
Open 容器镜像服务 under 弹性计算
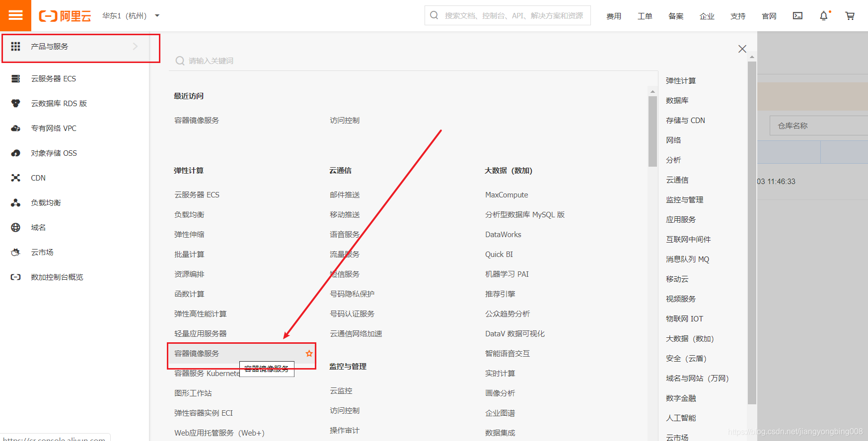point(197,353)
